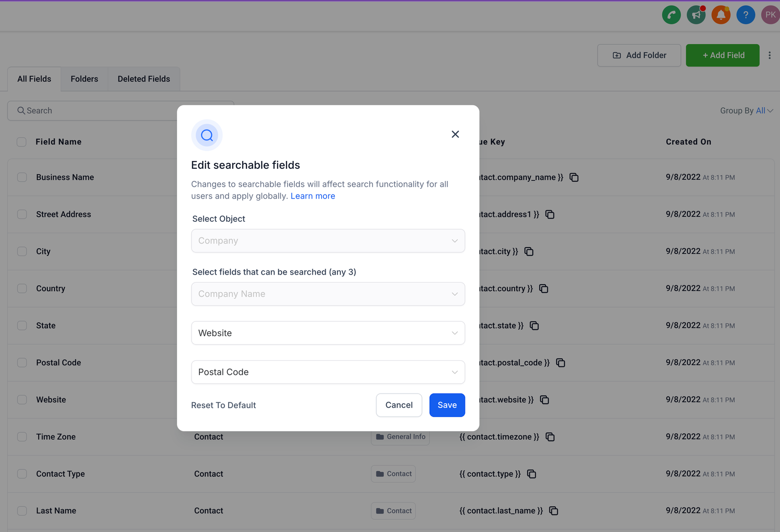Open the three-dot more options menu
Screen dimensions: 780x532
(770, 56)
